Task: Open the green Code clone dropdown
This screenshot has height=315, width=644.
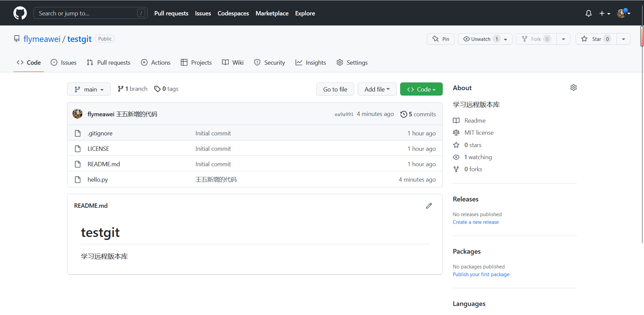Action: coord(421,89)
